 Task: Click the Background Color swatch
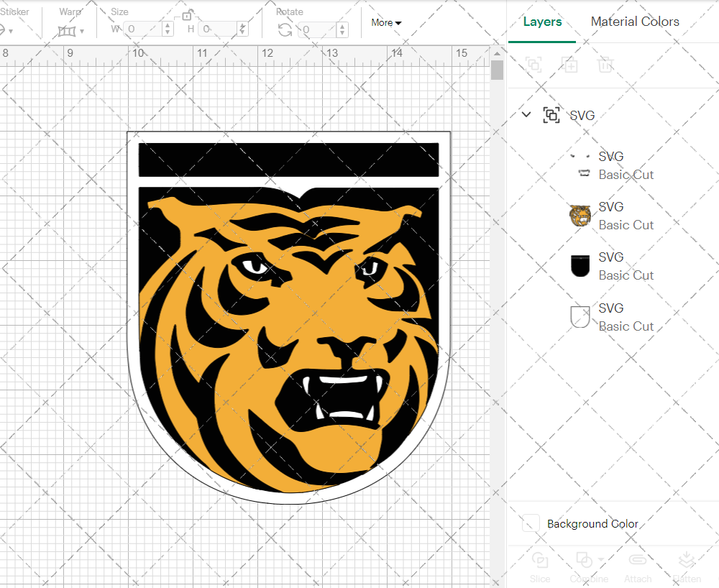coord(531,523)
